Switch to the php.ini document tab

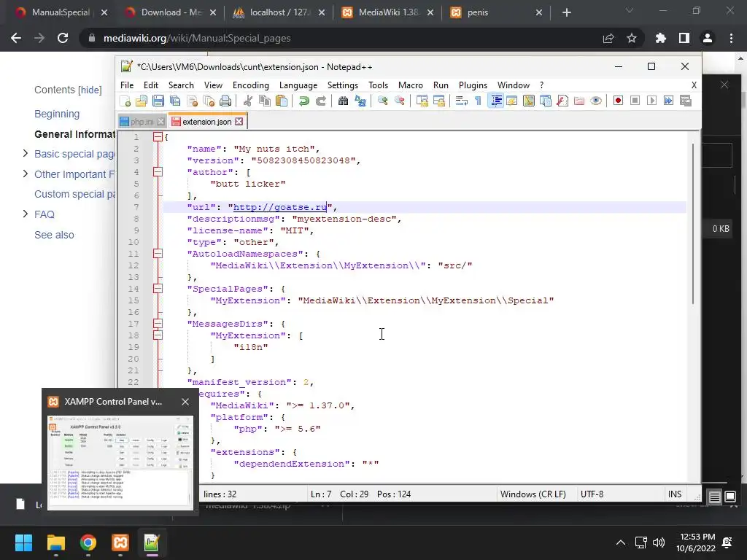[x=142, y=122]
